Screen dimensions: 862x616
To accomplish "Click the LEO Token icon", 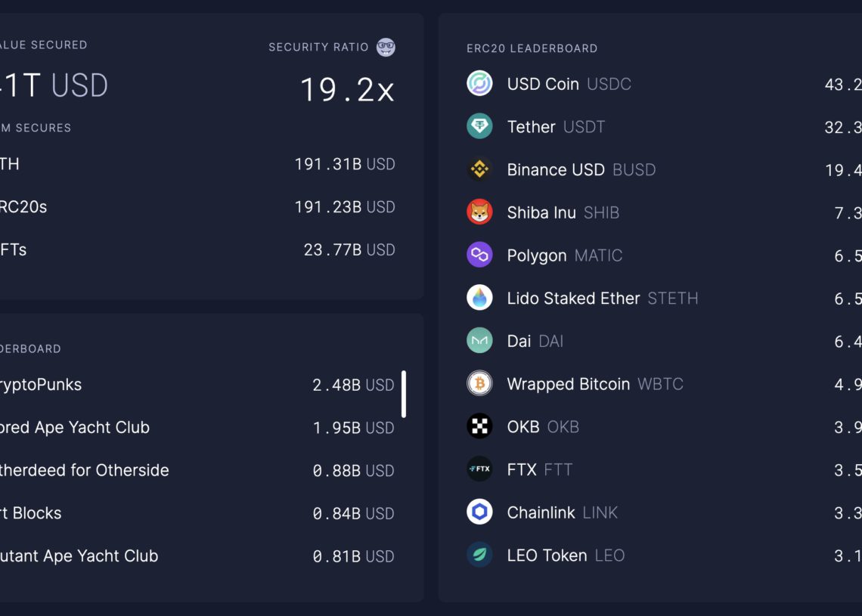I will click(x=479, y=556).
